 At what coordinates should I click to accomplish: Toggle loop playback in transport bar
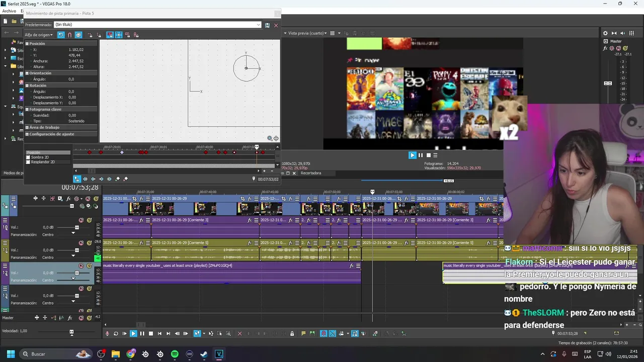[x=116, y=333]
